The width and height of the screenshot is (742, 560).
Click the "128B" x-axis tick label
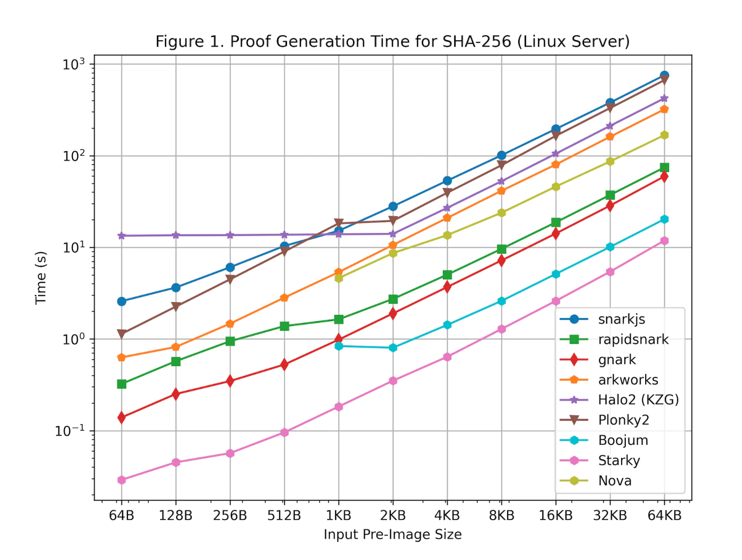click(176, 516)
